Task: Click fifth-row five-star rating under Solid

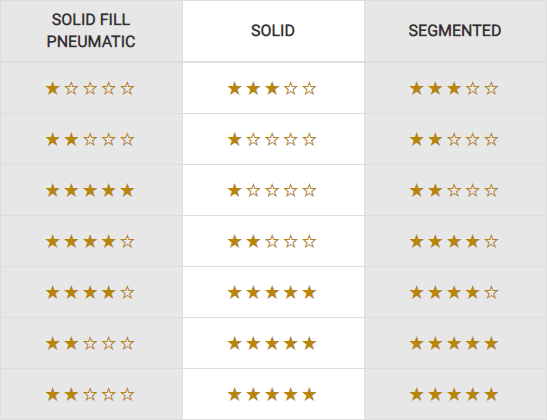Action: pyautogui.click(x=272, y=292)
